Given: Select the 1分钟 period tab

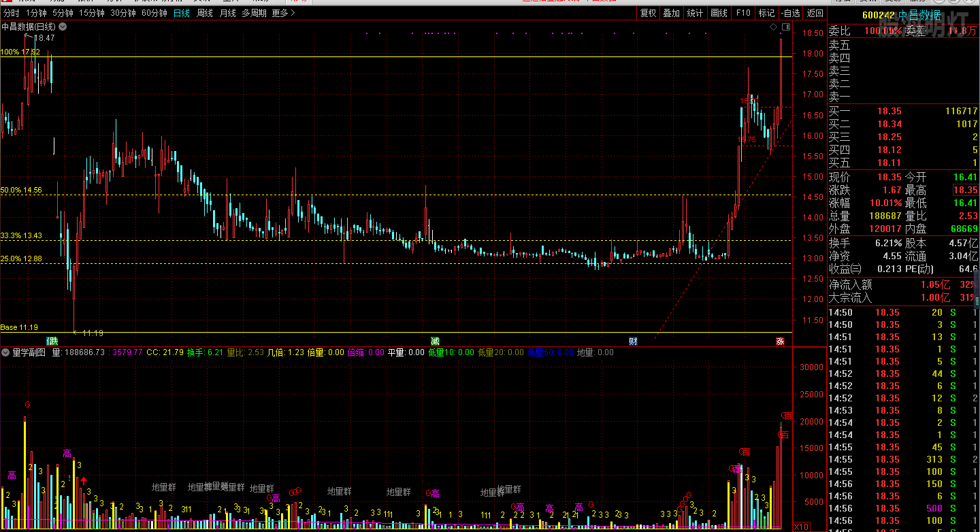Looking at the screenshot, I should [x=36, y=13].
